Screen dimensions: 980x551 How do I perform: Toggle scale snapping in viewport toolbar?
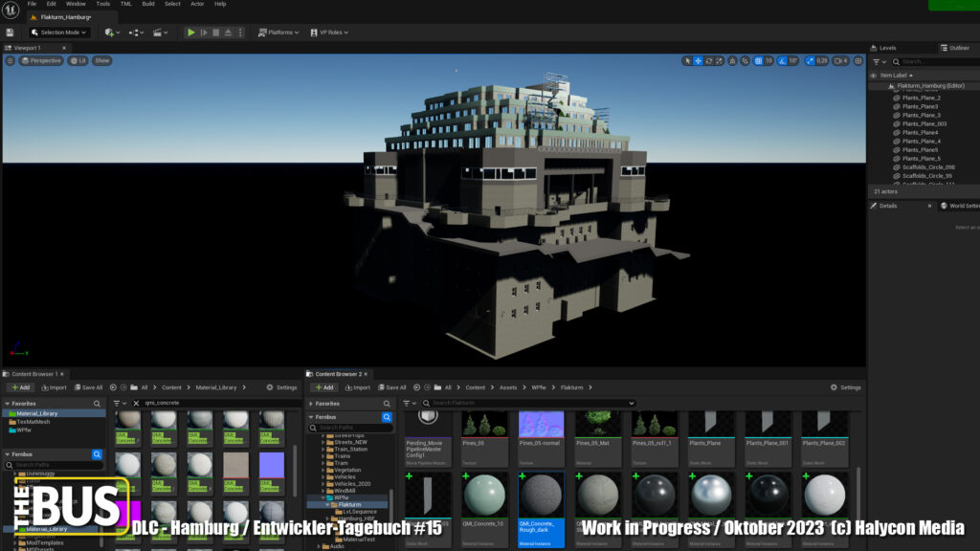811,60
